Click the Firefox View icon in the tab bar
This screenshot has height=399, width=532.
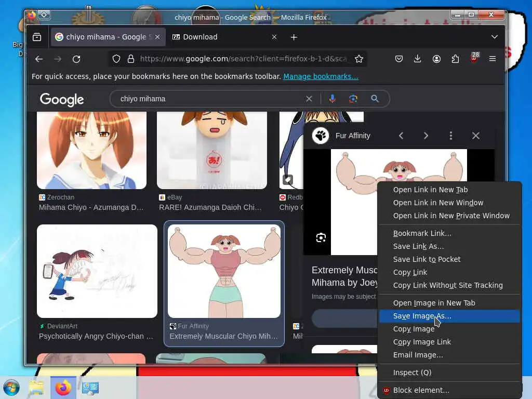[x=37, y=37]
